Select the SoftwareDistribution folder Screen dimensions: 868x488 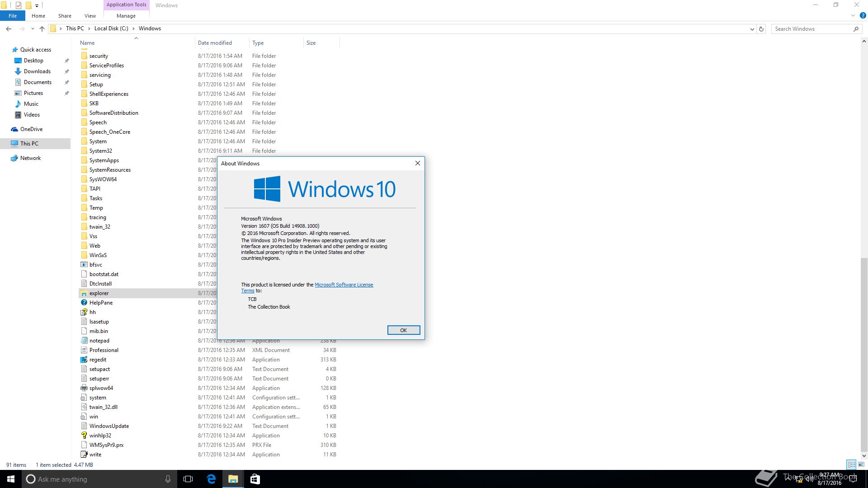[113, 113]
